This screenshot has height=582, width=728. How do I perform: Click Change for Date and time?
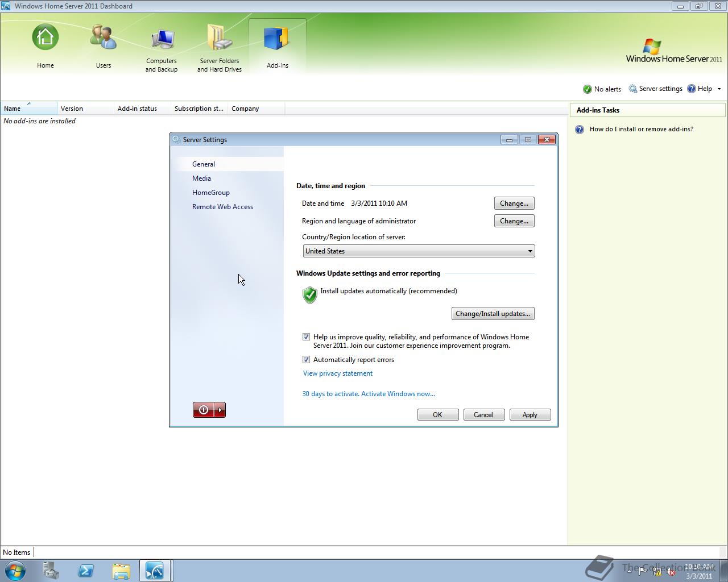point(514,203)
